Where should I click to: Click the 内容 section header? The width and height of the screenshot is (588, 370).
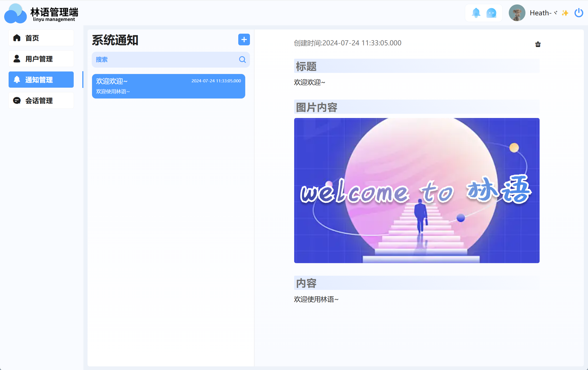417,283
